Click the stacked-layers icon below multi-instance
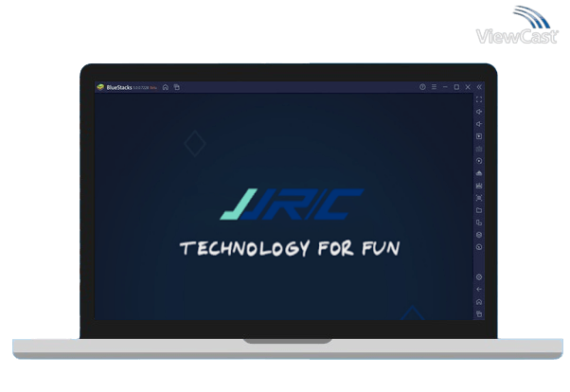The height and width of the screenshot is (392, 570). click(479, 235)
